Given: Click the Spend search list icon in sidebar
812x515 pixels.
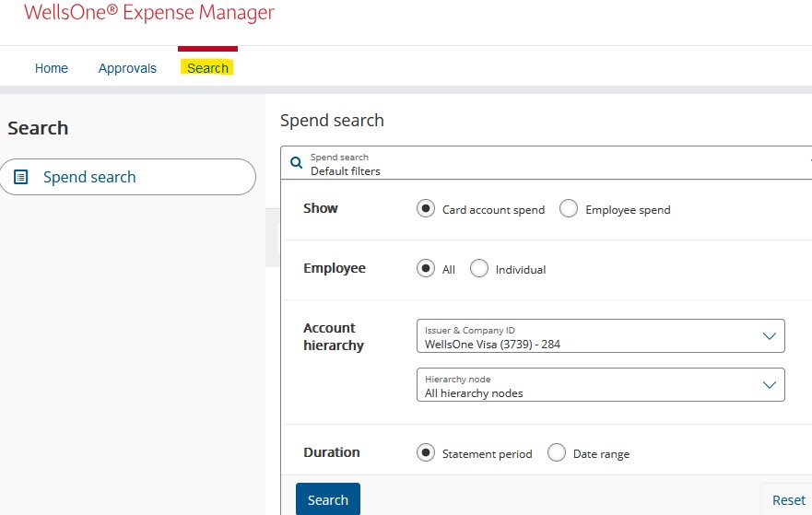Looking at the screenshot, I should click(x=21, y=177).
